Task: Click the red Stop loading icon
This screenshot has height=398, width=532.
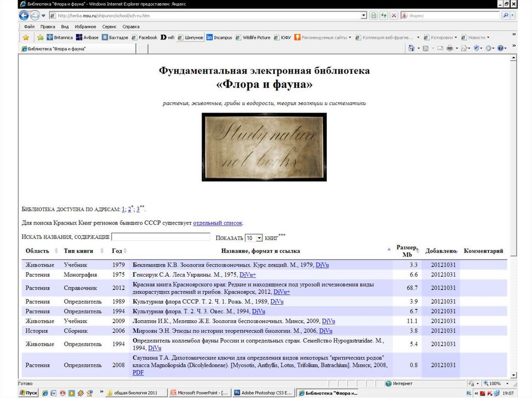Action: pos(394,16)
